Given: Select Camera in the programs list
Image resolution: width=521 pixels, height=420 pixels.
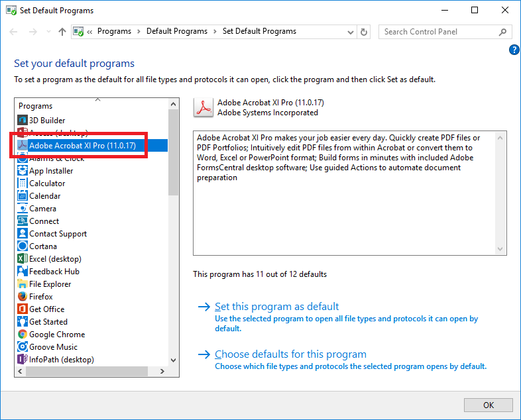Looking at the screenshot, I should click(x=42, y=209).
